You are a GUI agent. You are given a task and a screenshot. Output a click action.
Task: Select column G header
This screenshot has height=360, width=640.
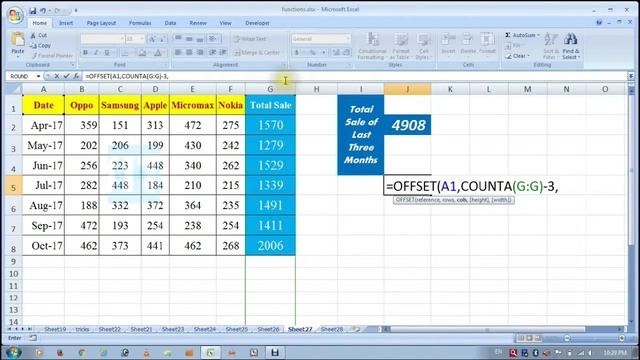(x=270, y=89)
